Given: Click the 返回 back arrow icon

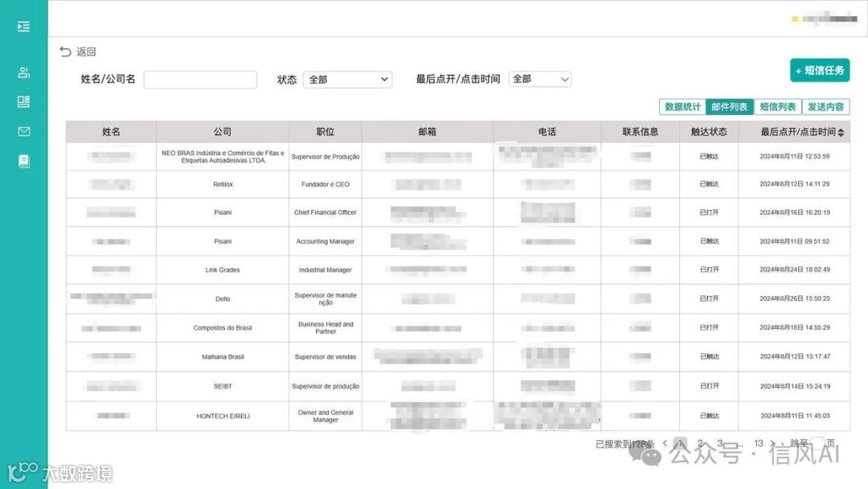Looking at the screenshot, I should tap(65, 51).
